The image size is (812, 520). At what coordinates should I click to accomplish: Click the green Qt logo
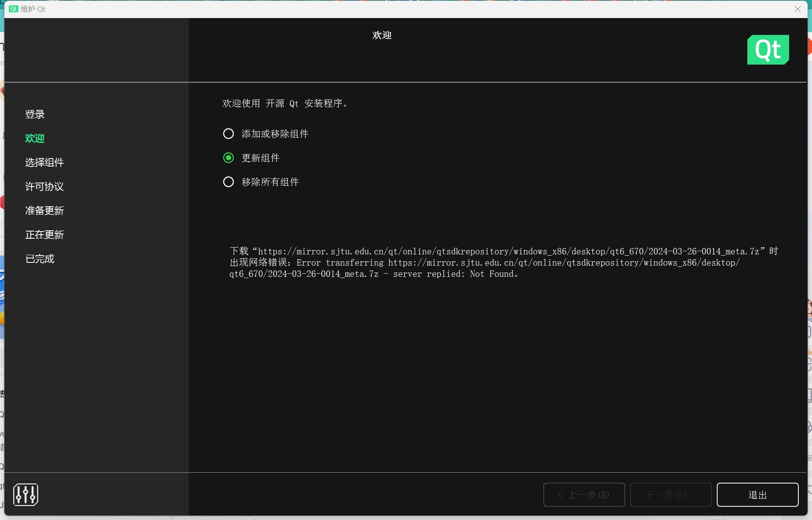tap(768, 50)
